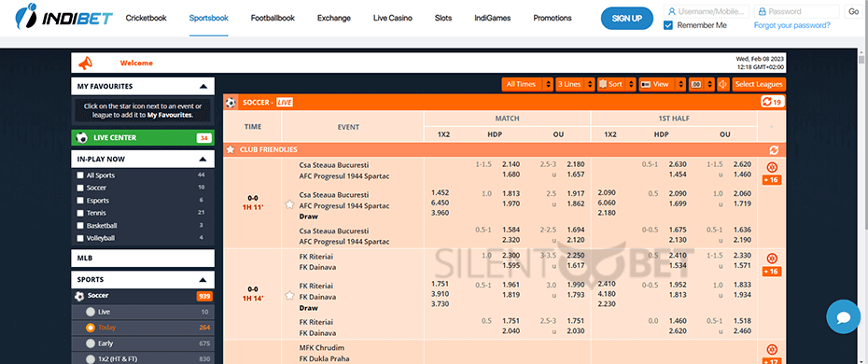Click the megaphone announcement icon
The height and width of the screenshot is (364, 868).
click(85, 63)
